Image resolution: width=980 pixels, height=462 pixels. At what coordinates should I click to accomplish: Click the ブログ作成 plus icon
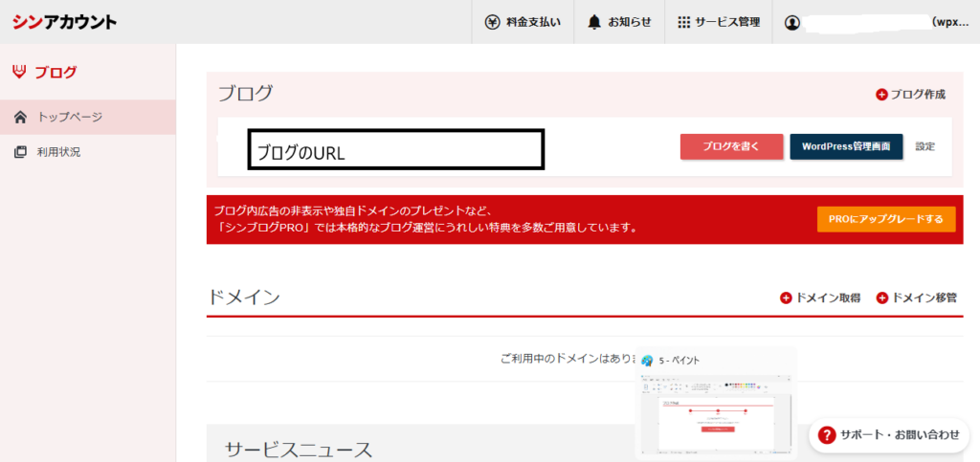(x=881, y=94)
